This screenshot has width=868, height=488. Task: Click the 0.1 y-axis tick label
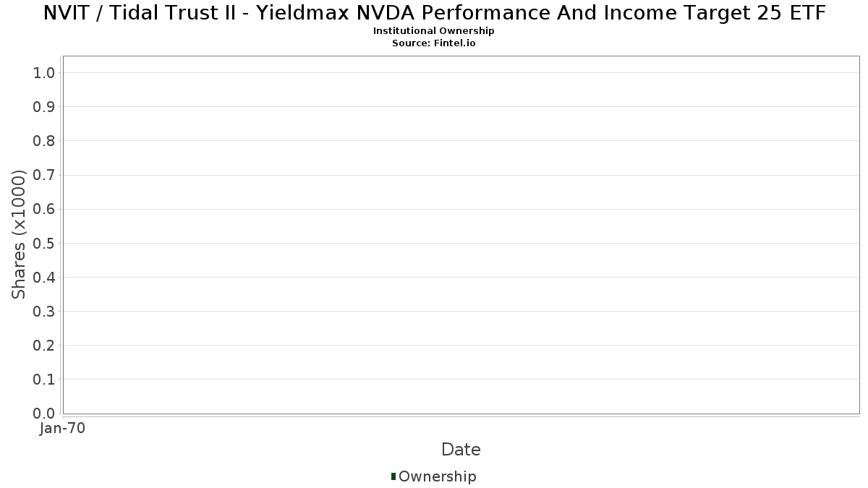click(x=44, y=380)
